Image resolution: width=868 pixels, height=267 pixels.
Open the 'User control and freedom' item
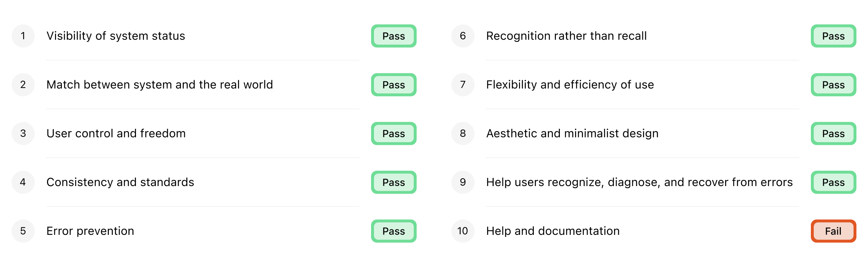[214, 134]
